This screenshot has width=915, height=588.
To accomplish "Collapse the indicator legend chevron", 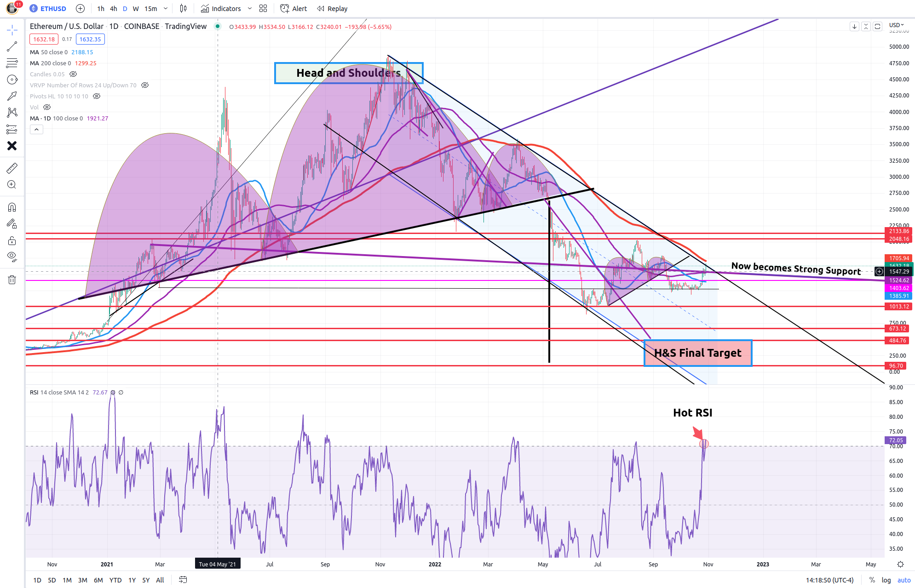I will (x=36, y=130).
